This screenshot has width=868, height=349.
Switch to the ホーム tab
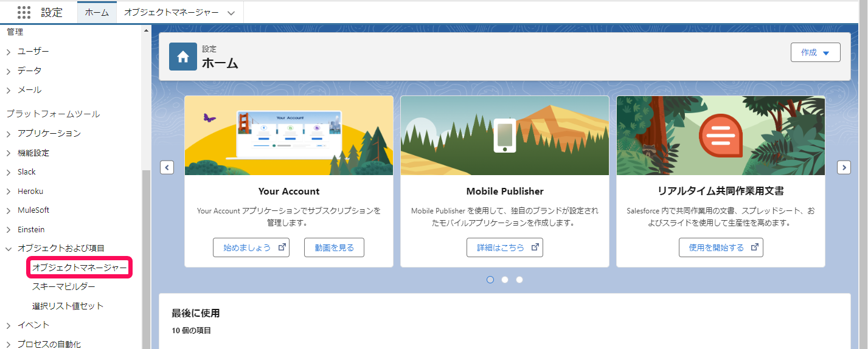point(97,12)
